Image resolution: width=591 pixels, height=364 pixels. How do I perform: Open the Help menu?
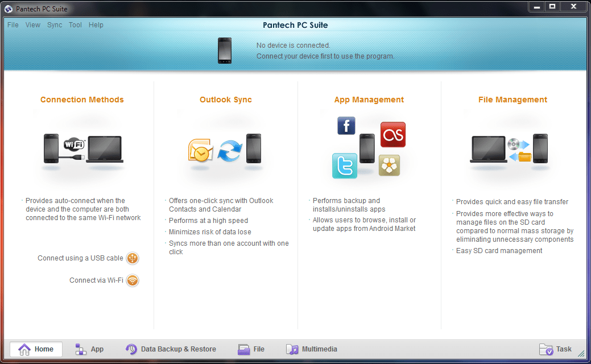[96, 25]
